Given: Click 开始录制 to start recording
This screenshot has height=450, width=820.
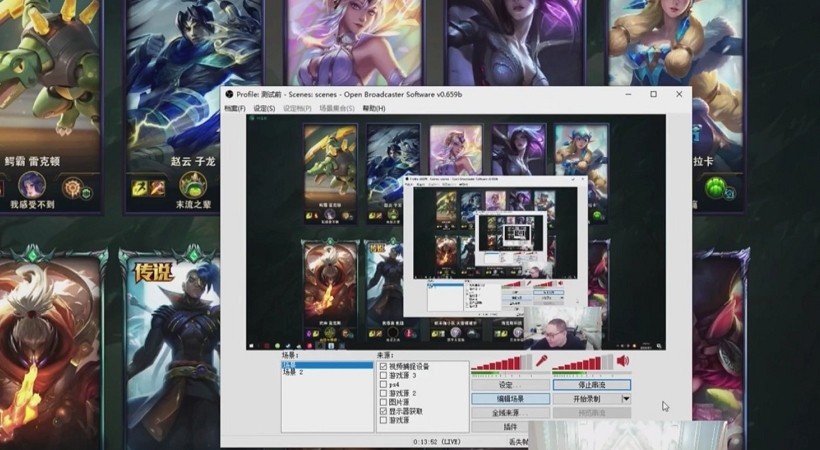Looking at the screenshot, I should tap(587, 399).
